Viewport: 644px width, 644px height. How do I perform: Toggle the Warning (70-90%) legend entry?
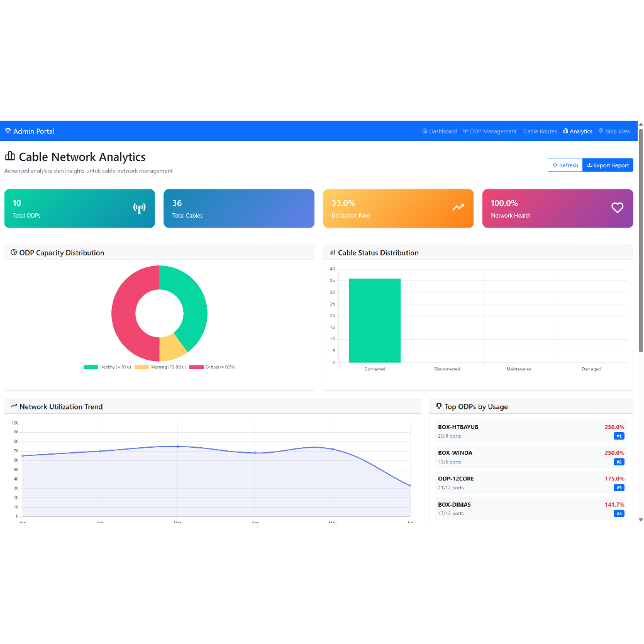click(x=160, y=367)
